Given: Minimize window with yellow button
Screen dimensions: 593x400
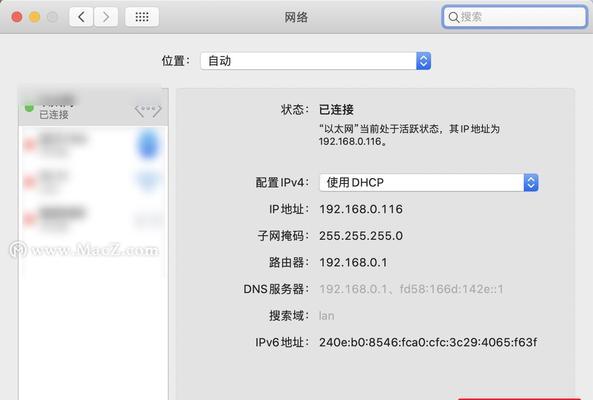Looking at the screenshot, I should coord(35,17).
